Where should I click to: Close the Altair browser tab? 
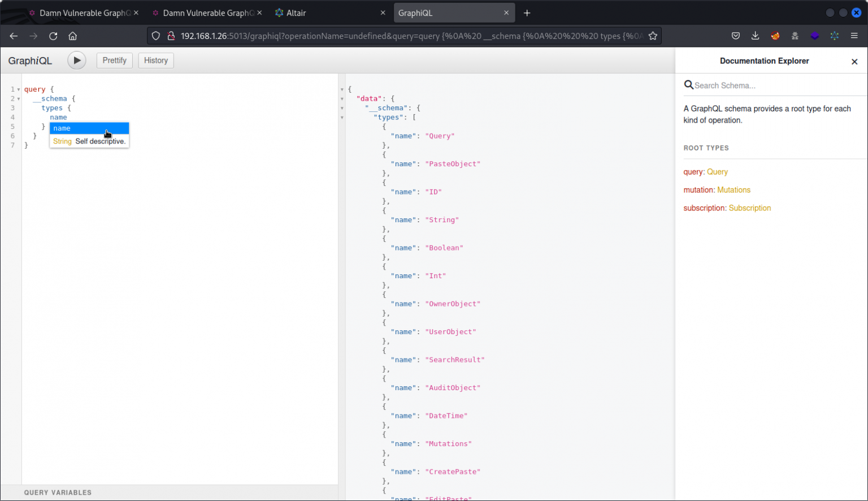click(383, 13)
